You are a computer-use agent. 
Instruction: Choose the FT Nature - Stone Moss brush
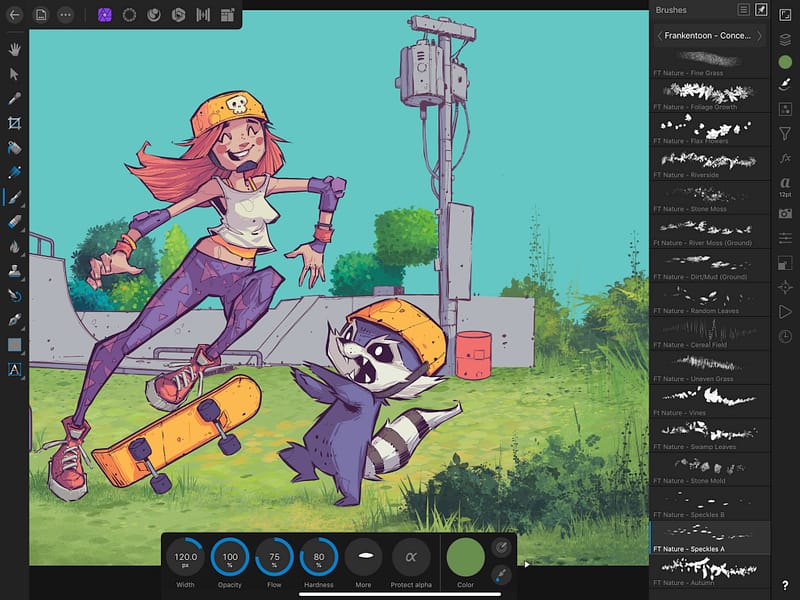coord(710,198)
